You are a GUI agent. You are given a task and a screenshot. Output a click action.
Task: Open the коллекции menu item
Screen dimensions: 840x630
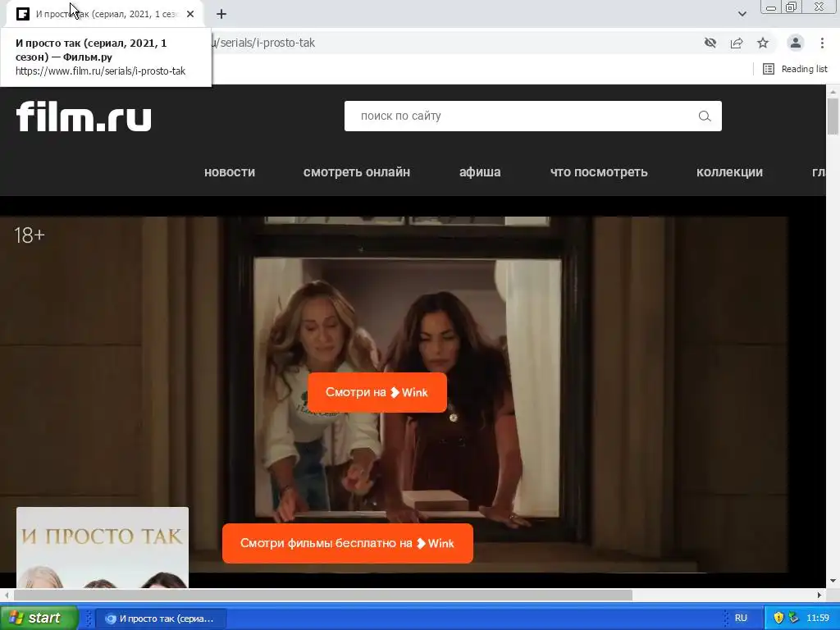[x=729, y=172]
